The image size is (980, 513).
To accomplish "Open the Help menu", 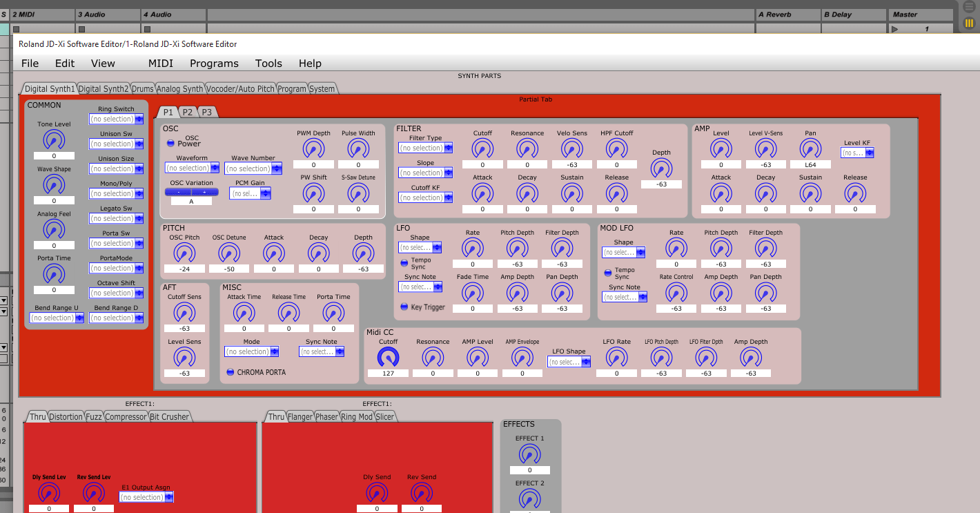I will pyautogui.click(x=310, y=63).
